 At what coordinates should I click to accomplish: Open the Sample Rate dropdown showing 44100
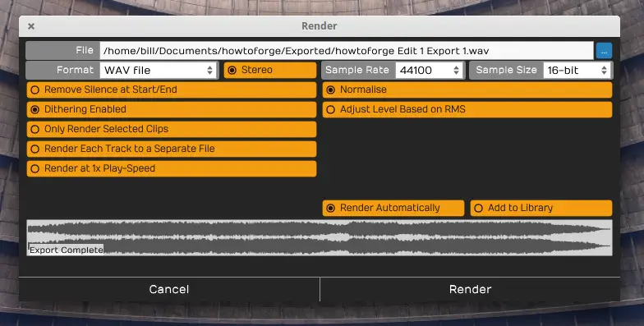(x=430, y=71)
